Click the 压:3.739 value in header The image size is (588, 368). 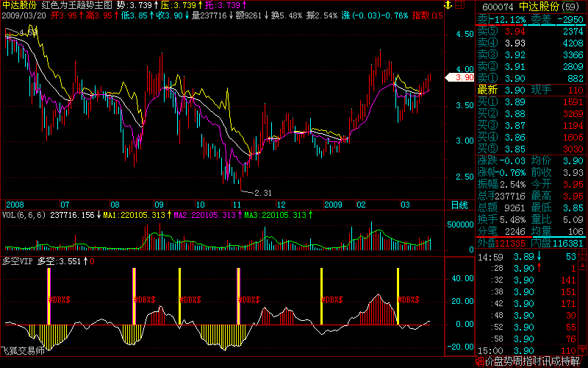(179, 5)
